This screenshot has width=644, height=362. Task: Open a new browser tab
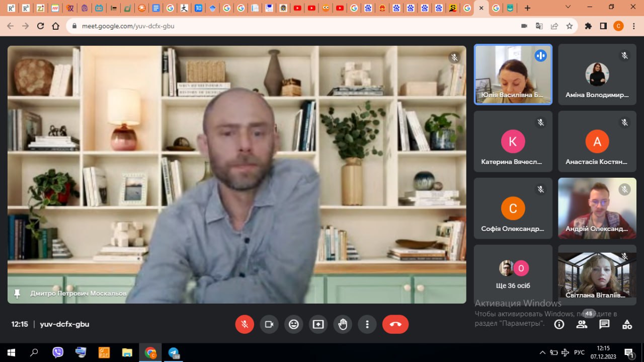pos(527,8)
